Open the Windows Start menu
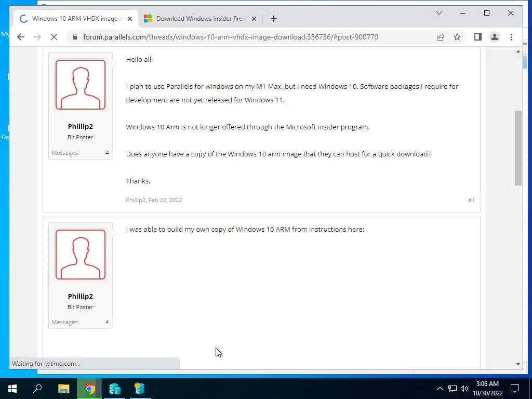 pos(12,389)
